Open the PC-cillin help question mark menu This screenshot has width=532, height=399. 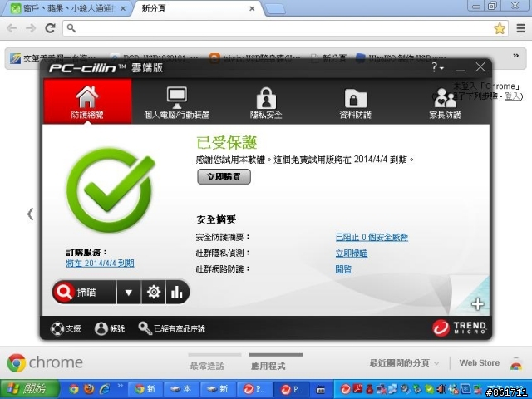[437, 67]
